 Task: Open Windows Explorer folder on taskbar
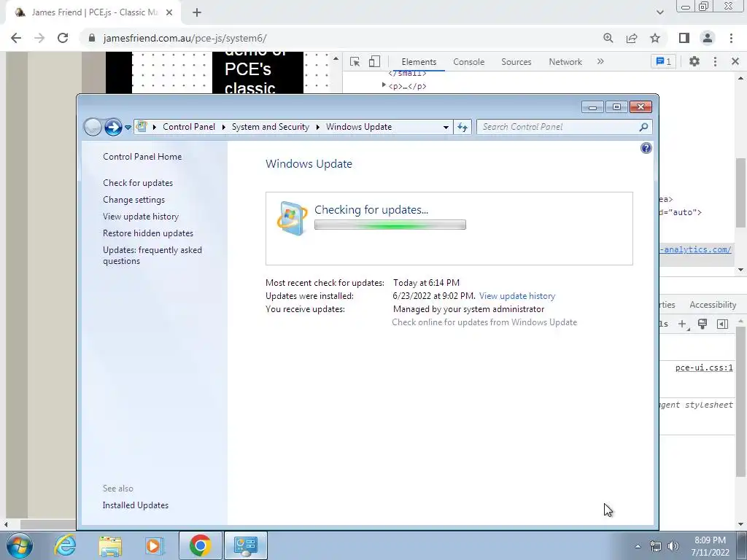pyautogui.click(x=110, y=545)
